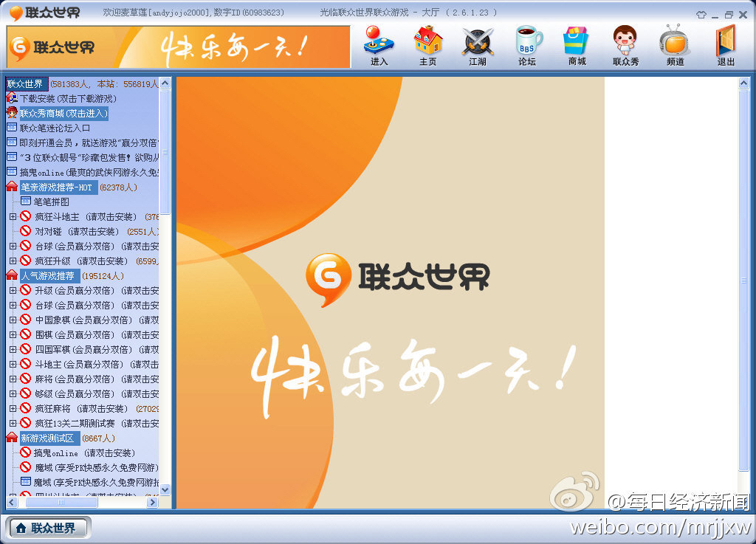Select the 升级 (会员赢分双倍) game row
The image size is (756, 544).
pyautogui.click(x=97, y=291)
